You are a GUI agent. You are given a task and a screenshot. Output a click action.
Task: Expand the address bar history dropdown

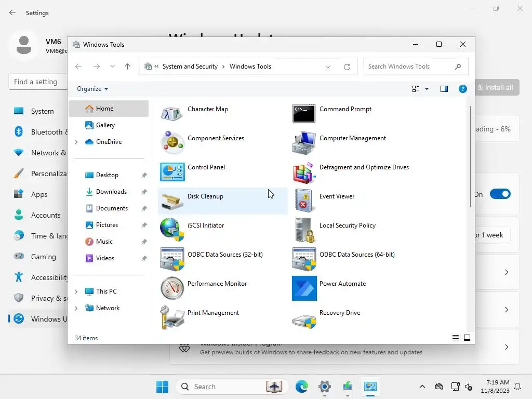[x=328, y=67]
